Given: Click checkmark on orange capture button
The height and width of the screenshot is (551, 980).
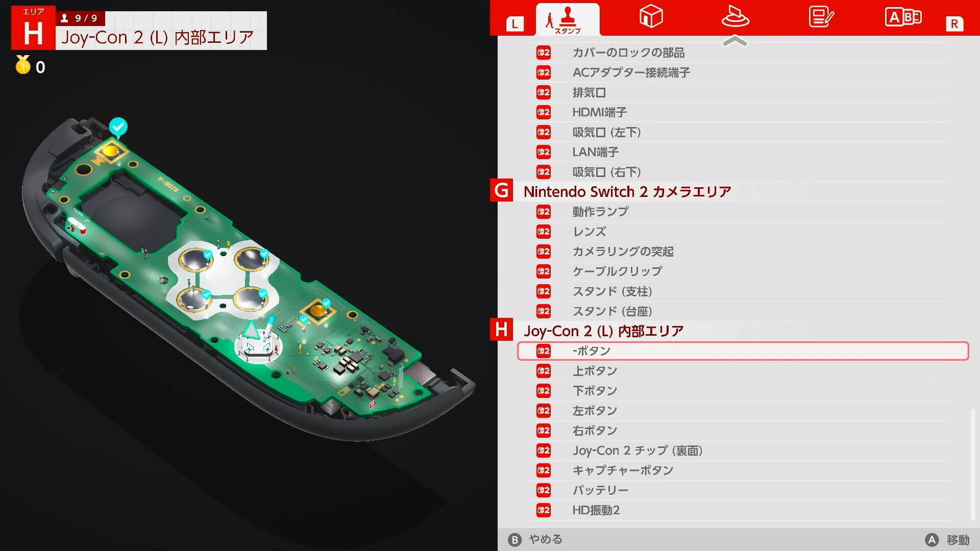Looking at the screenshot, I should [326, 303].
